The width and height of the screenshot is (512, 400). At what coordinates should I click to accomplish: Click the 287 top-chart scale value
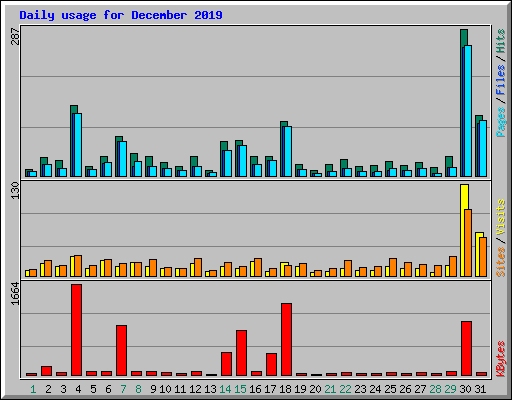(x=16, y=36)
